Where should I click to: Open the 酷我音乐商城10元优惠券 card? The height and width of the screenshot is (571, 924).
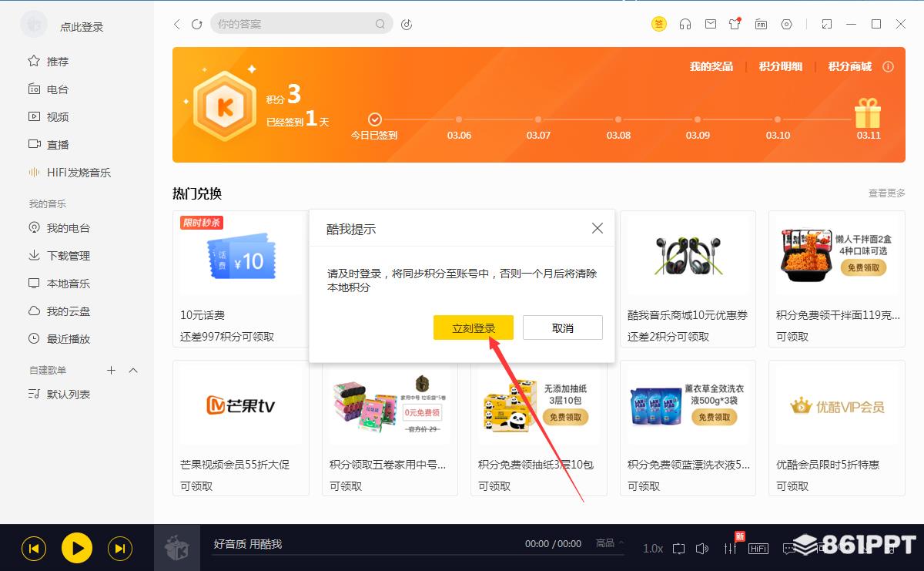pyautogui.click(x=688, y=279)
